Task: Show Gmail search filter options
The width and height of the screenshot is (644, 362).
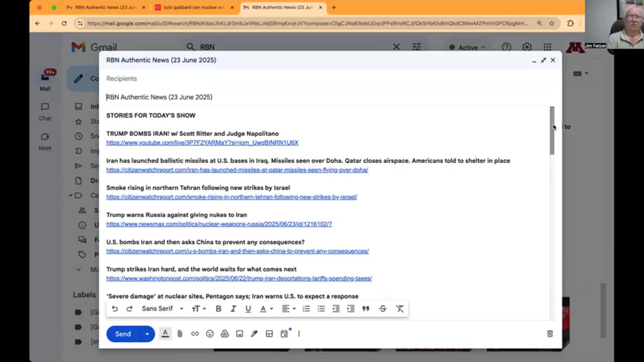Action: click(417, 47)
